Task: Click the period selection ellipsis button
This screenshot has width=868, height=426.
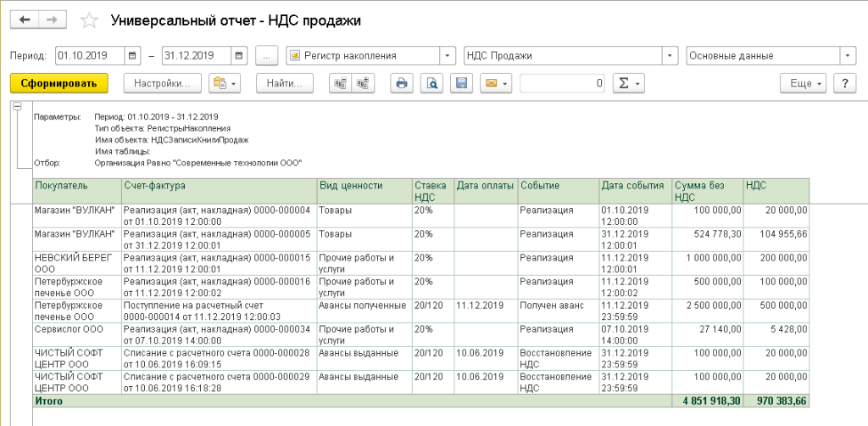Action: click(x=266, y=56)
